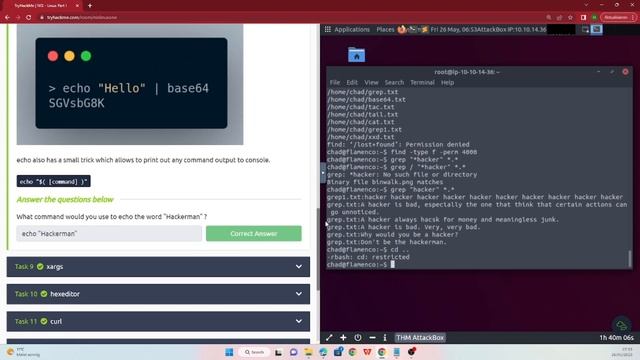Expand Task 11 curl section
The height and width of the screenshot is (360, 640).
click(x=158, y=321)
